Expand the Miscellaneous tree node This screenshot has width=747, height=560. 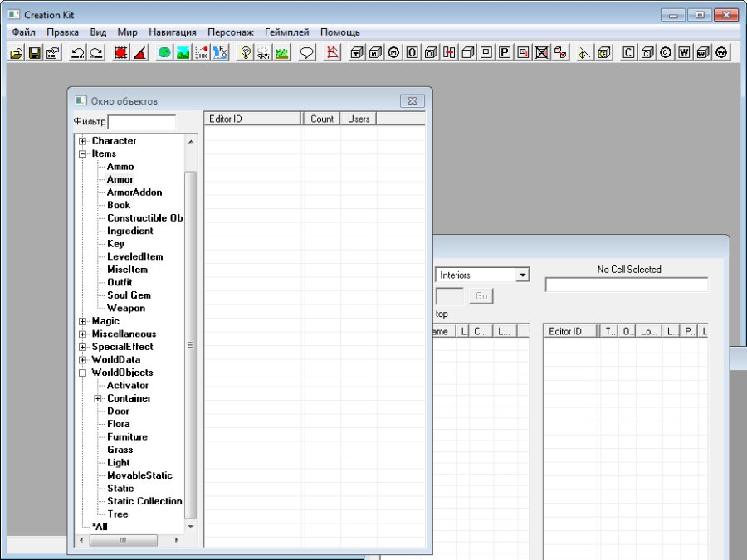click(83, 334)
